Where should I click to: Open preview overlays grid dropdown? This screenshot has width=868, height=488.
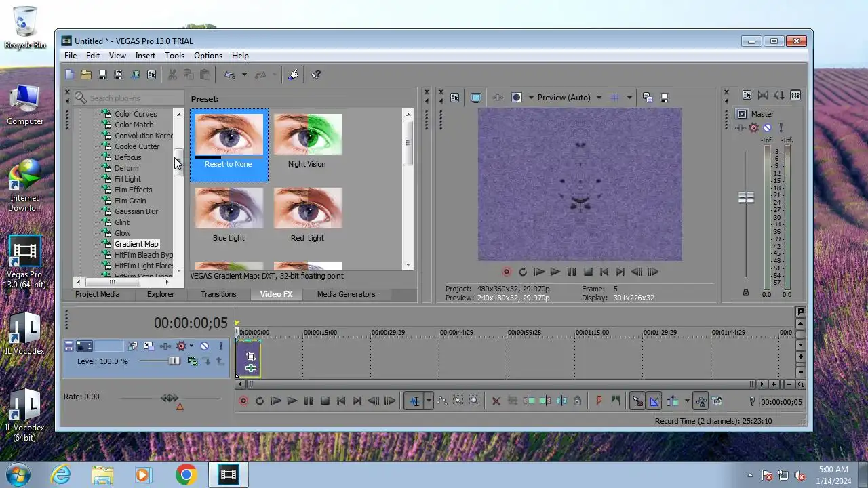click(629, 98)
